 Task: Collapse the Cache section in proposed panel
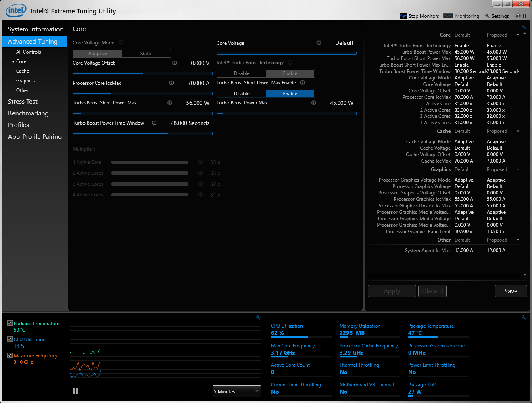click(x=518, y=131)
